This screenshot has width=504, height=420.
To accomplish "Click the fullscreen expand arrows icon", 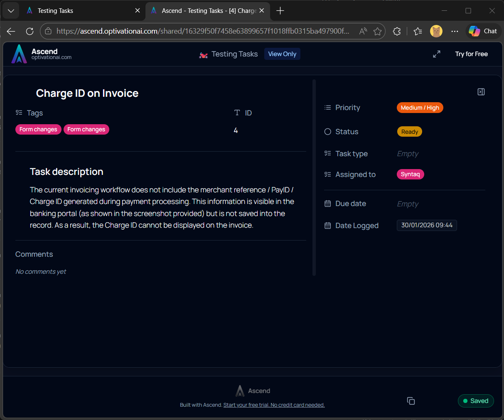I will coord(436,54).
